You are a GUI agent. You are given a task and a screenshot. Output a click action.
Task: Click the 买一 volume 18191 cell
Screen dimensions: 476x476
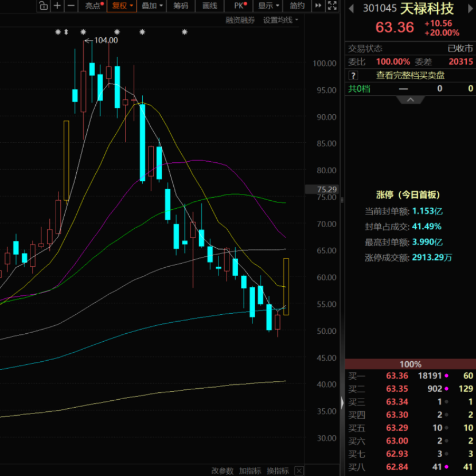(430, 376)
